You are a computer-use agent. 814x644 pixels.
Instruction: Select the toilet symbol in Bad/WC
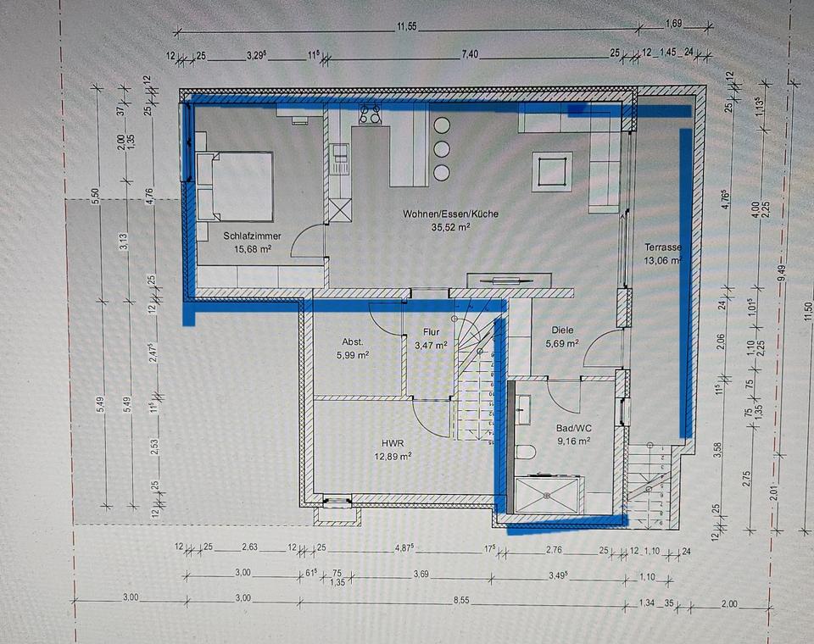pos(523,453)
